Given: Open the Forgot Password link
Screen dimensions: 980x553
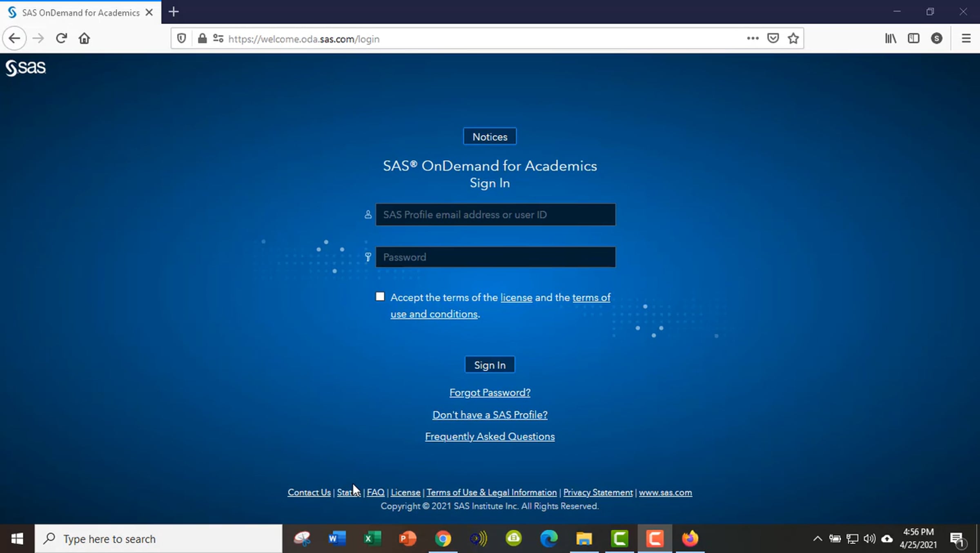Looking at the screenshot, I should coord(490,392).
